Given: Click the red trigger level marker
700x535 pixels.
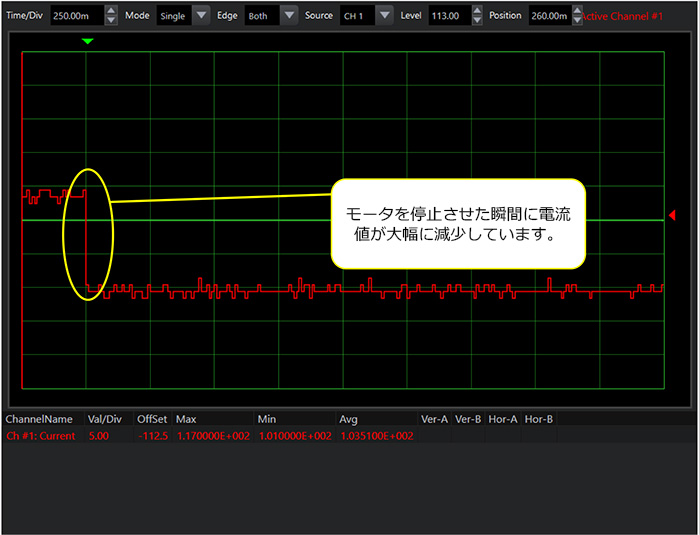Looking at the screenshot, I should point(672,215).
